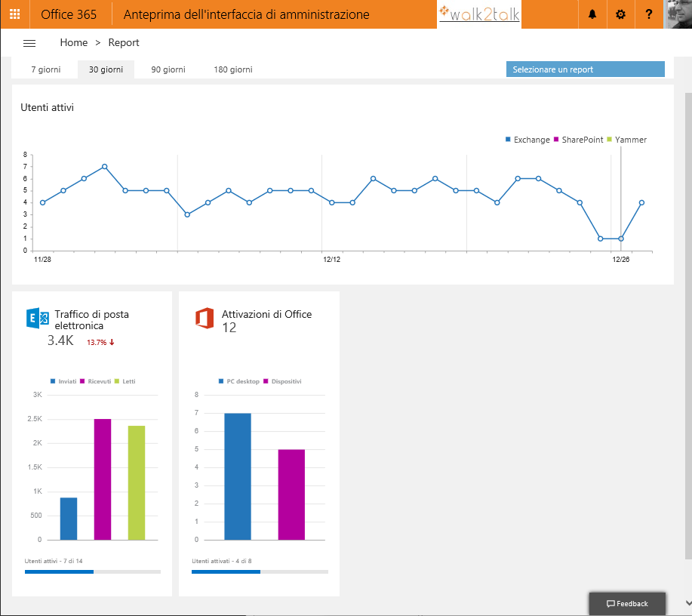Open Traffico di posta elettronica report title
This screenshot has height=616, width=692.
pos(92,320)
